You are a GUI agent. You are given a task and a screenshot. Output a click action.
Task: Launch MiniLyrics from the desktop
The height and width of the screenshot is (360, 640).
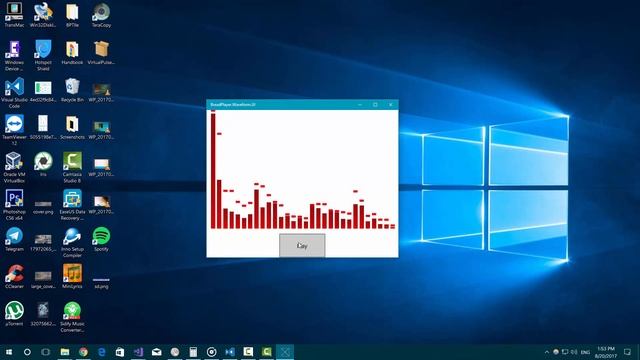point(72,276)
